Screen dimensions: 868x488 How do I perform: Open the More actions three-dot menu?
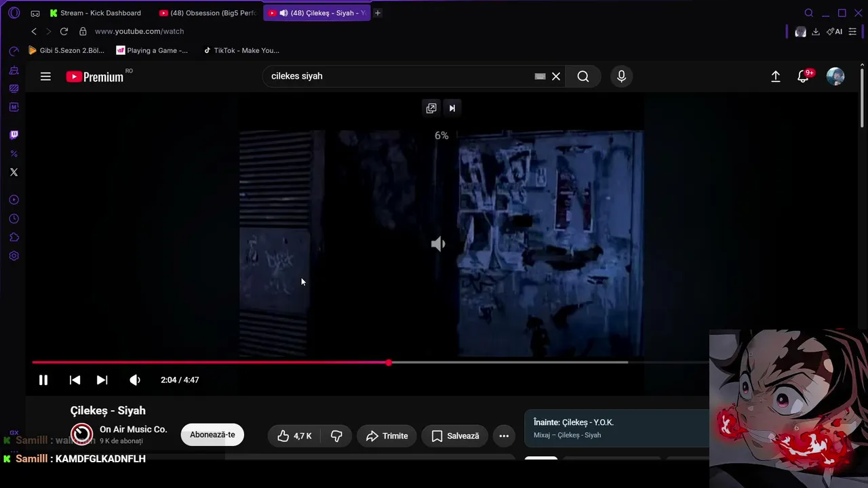pos(504,436)
